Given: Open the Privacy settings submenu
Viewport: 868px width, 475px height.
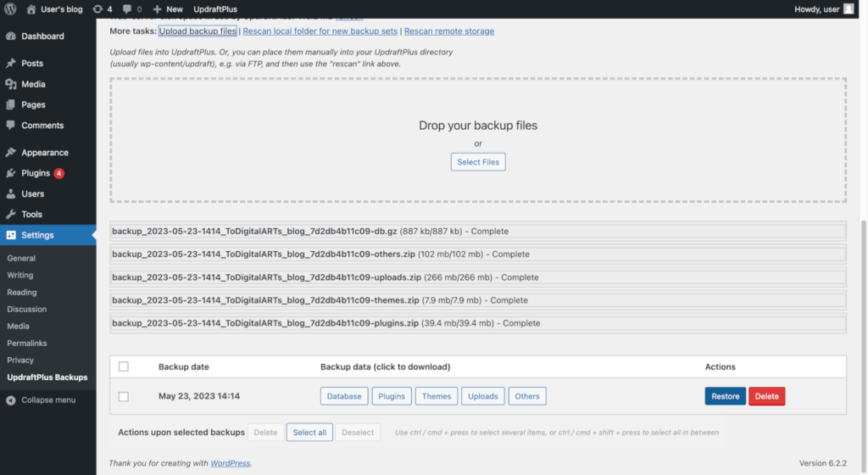Looking at the screenshot, I should [x=20, y=360].
